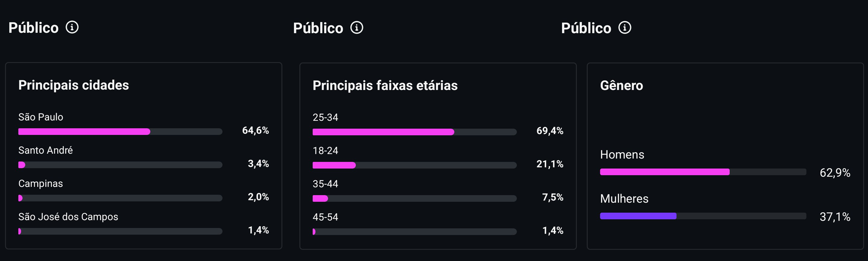Image resolution: width=868 pixels, height=261 pixels.
Task: Click the São José dos Campos entry
Action: [68, 216]
